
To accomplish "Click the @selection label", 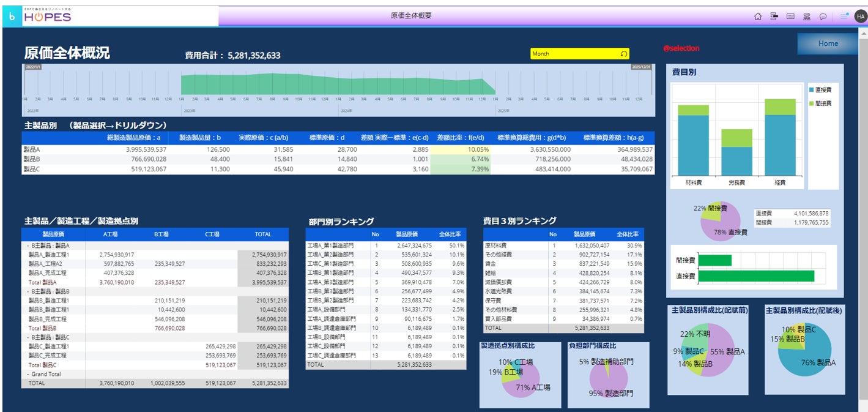I will click(x=681, y=48).
